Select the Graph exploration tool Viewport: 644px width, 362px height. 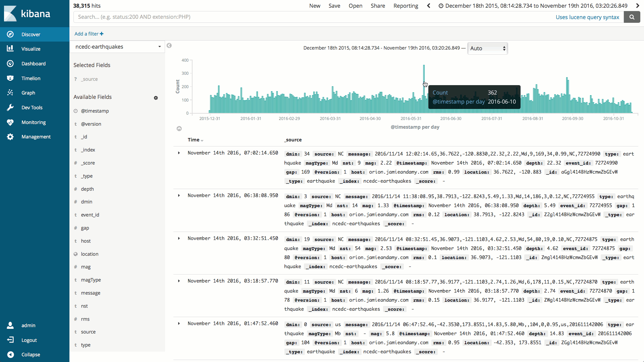click(x=28, y=93)
